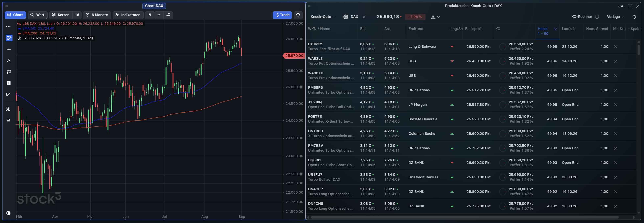Click the Laufzeit column header
The height and width of the screenshot is (223, 644).
pos(569,29)
